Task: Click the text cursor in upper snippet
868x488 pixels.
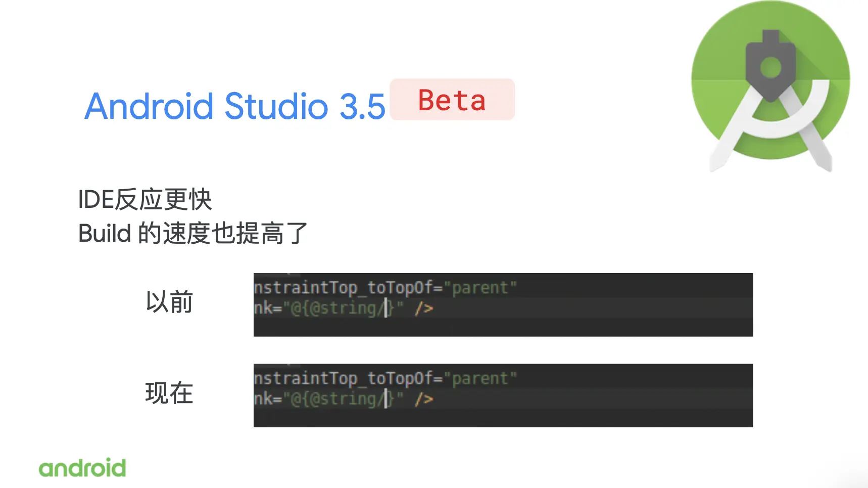Action: click(x=385, y=308)
